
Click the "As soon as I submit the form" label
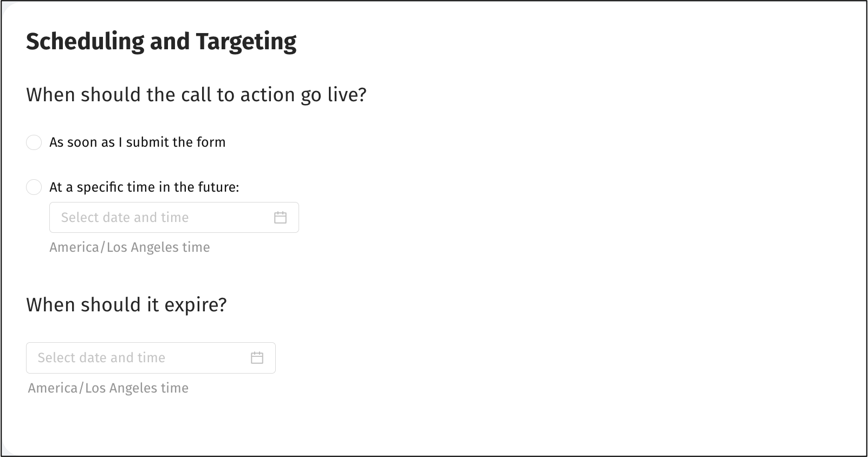(x=137, y=142)
